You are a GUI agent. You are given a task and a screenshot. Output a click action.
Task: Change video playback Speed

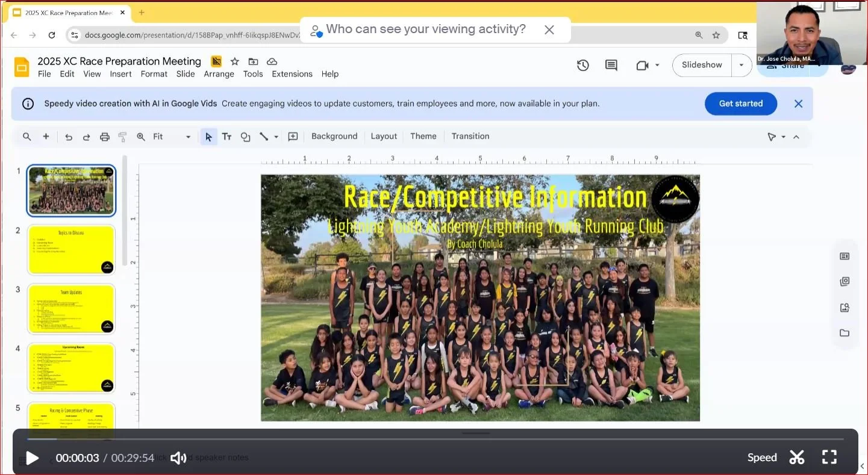pyautogui.click(x=762, y=458)
